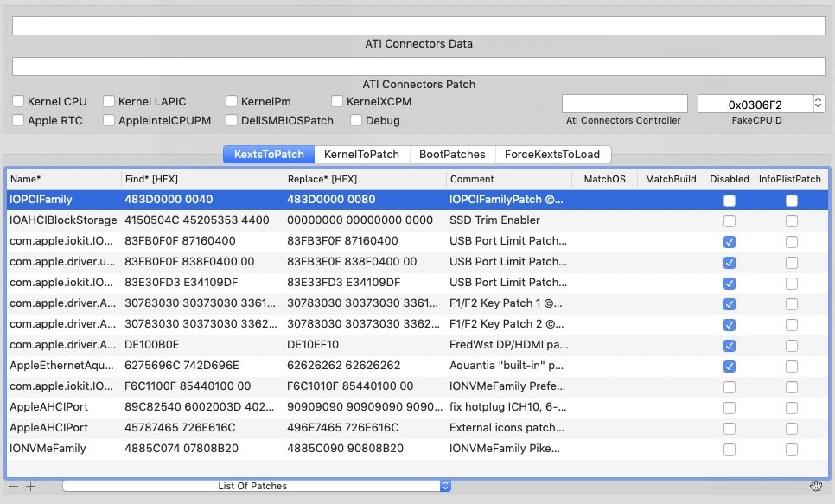Click the Disabled column header
835x504 pixels.
(x=729, y=179)
